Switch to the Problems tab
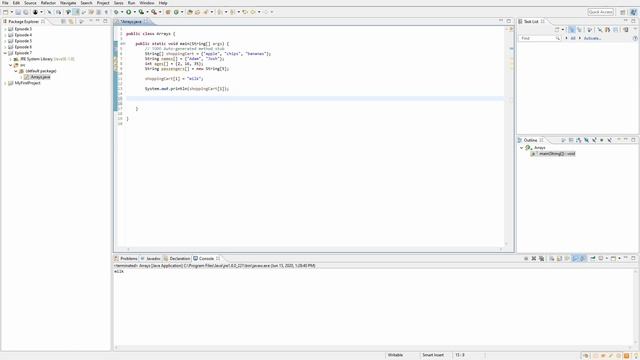Screen dimensions: 640x360 tap(126, 258)
